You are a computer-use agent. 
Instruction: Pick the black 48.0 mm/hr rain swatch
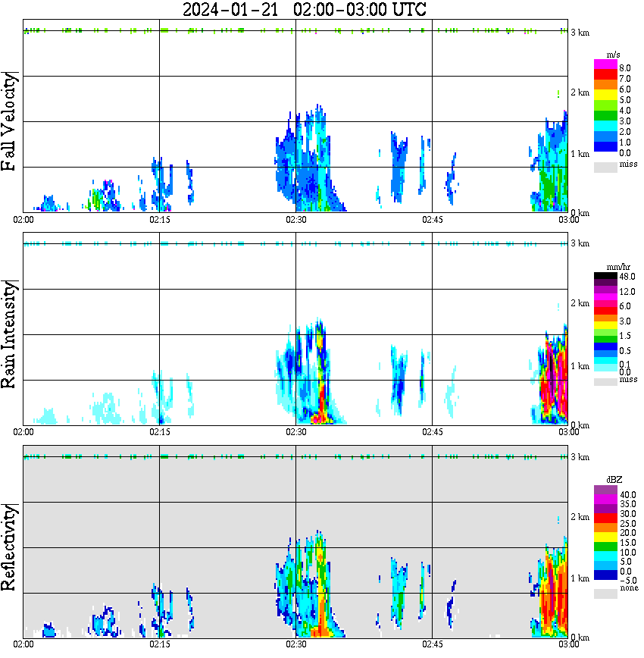(605, 276)
